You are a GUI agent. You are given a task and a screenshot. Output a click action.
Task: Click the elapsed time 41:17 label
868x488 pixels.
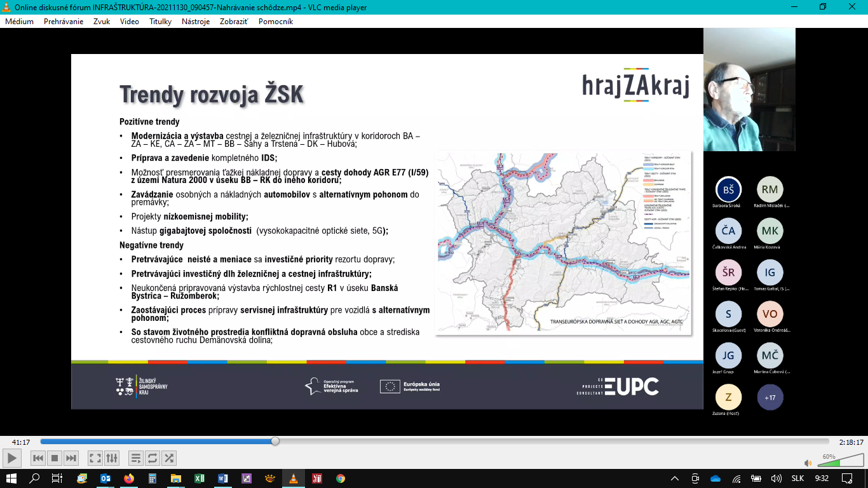(x=21, y=442)
